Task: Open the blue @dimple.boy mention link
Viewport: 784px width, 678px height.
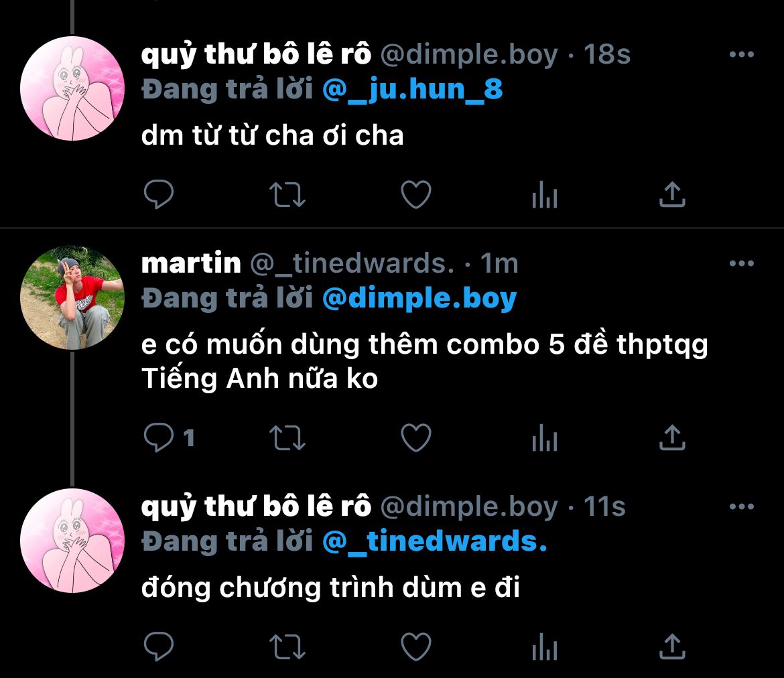Action: (x=419, y=299)
